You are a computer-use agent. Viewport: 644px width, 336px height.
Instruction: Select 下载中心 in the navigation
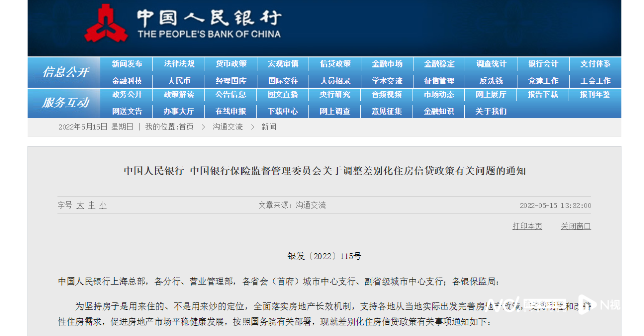(283, 111)
